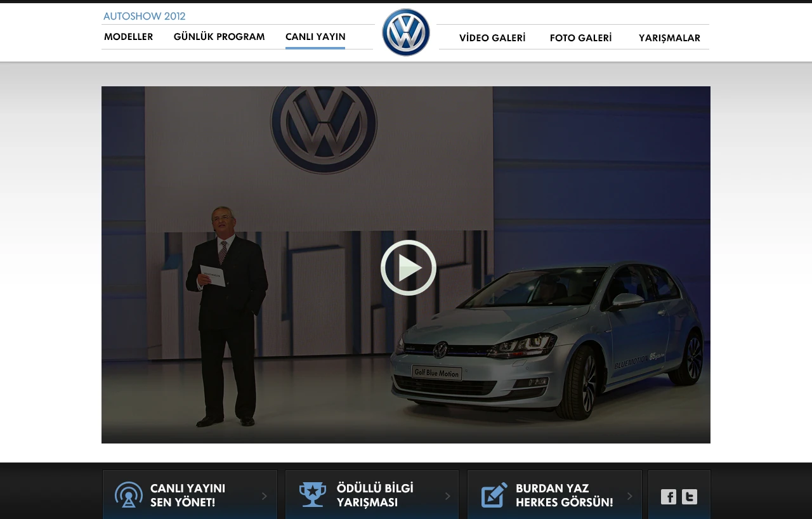Click the trophy quiz icon
Image resolution: width=812 pixels, height=519 pixels.
(313, 495)
